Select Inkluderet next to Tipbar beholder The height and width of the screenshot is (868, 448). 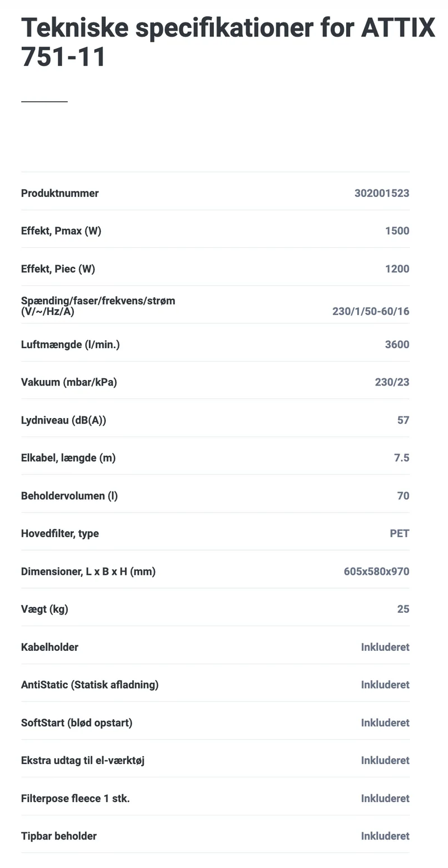pos(385,836)
